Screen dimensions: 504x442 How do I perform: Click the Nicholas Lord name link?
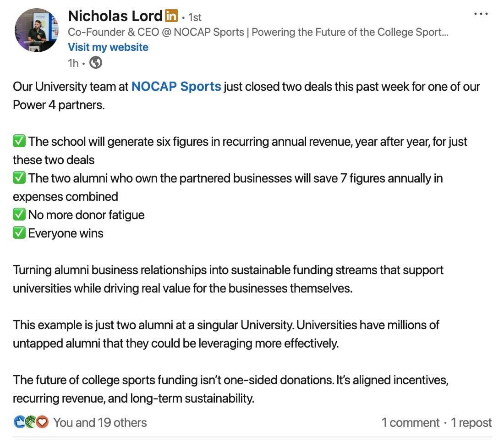point(115,16)
